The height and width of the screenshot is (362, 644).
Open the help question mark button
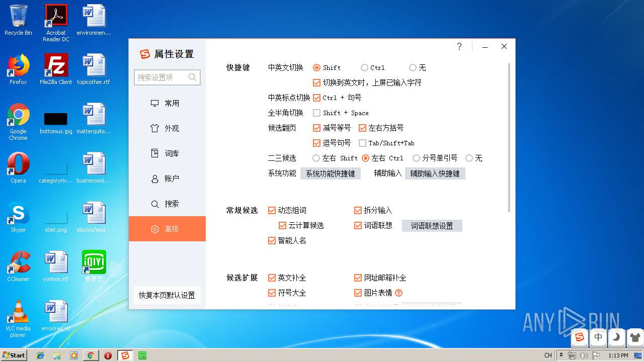(x=459, y=46)
